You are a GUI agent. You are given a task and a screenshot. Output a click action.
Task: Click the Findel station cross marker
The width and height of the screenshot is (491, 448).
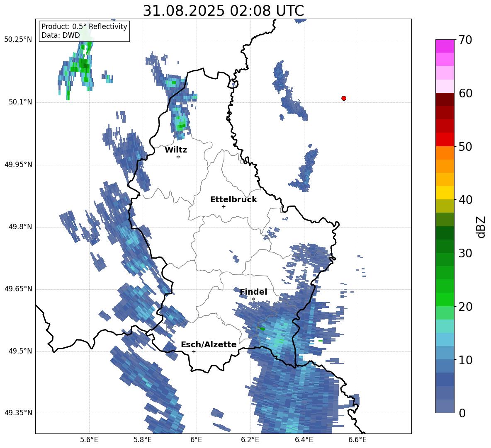point(253,299)
